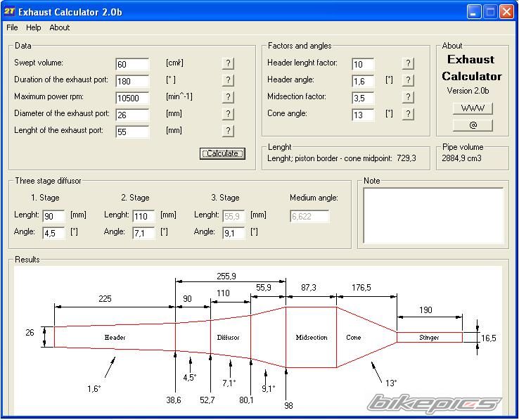Click the 225 header length dimension
Image resolution: width=519 pixels, height=420 pixels.
click(105, 299)
